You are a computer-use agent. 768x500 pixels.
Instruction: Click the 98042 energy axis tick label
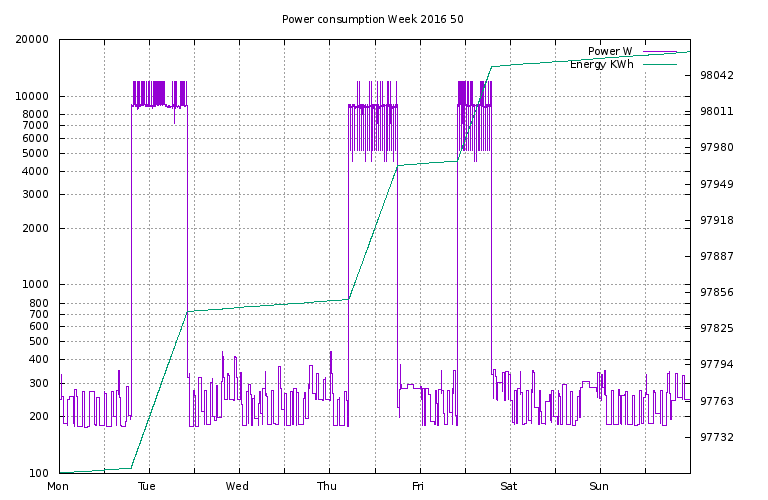(716, 76)
